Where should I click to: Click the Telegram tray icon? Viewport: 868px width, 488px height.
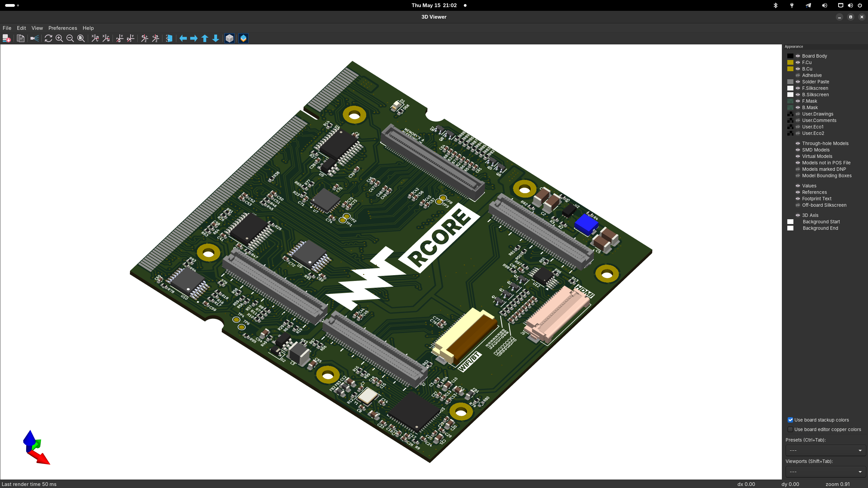[x=808, y=5]
